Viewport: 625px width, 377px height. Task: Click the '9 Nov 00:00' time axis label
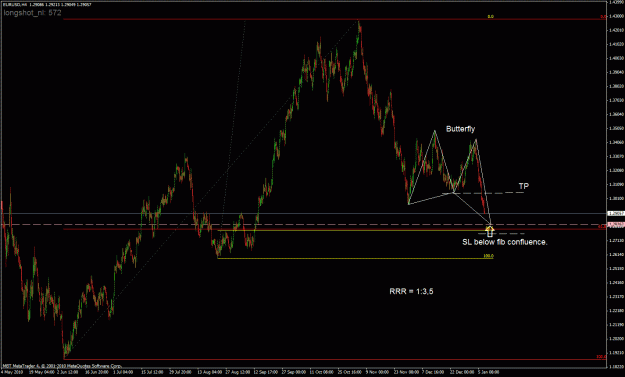377,372
